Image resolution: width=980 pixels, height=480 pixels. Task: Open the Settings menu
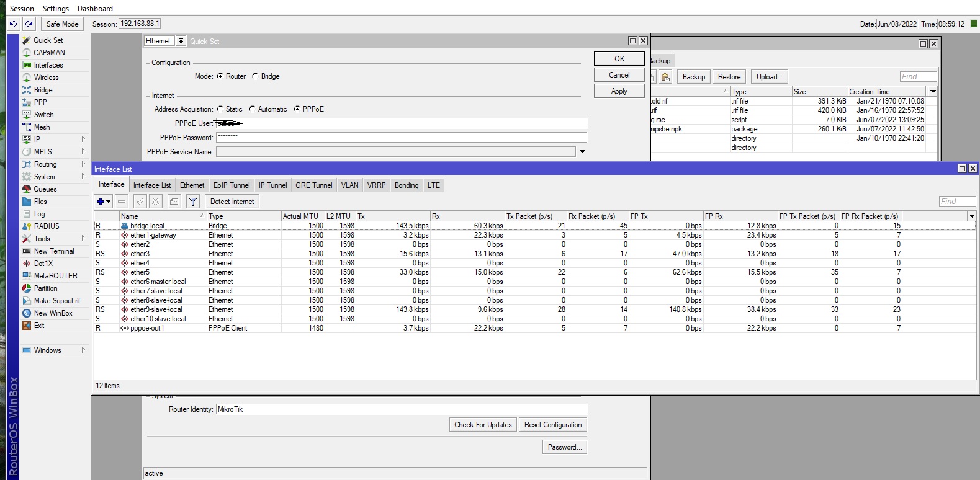[55, 9]
